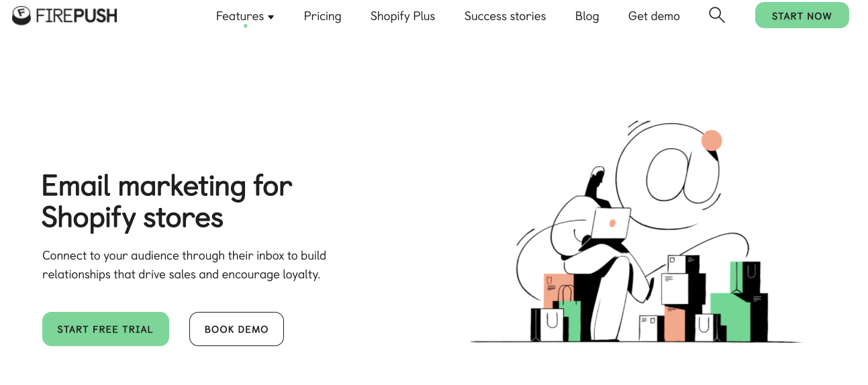Screen dimensions: 868x385
Task: Open the Shopify Plus menu item
Action: point(403,16)
